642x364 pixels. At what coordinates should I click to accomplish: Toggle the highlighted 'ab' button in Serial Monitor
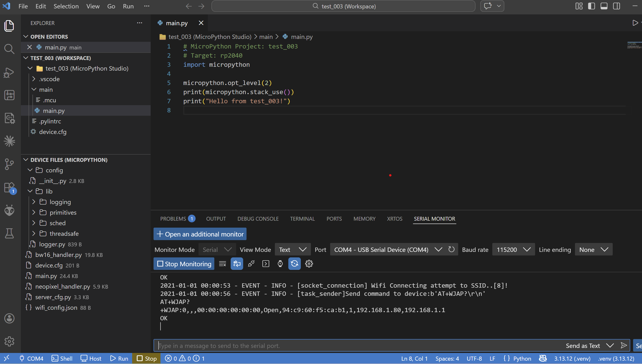(x=237, y=264)
